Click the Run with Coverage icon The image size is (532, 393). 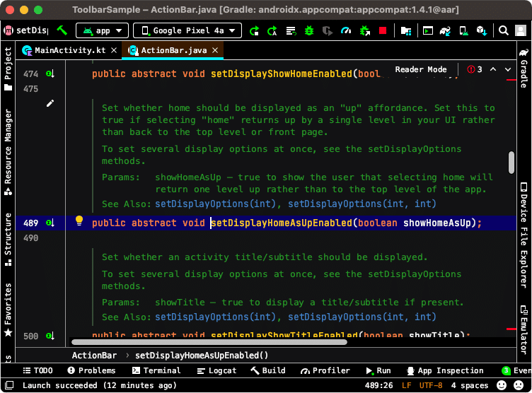click(x=328, y=31)
